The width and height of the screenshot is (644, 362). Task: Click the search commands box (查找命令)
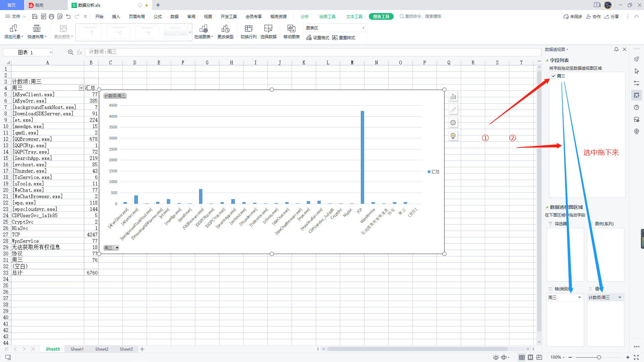coord(420,16)
